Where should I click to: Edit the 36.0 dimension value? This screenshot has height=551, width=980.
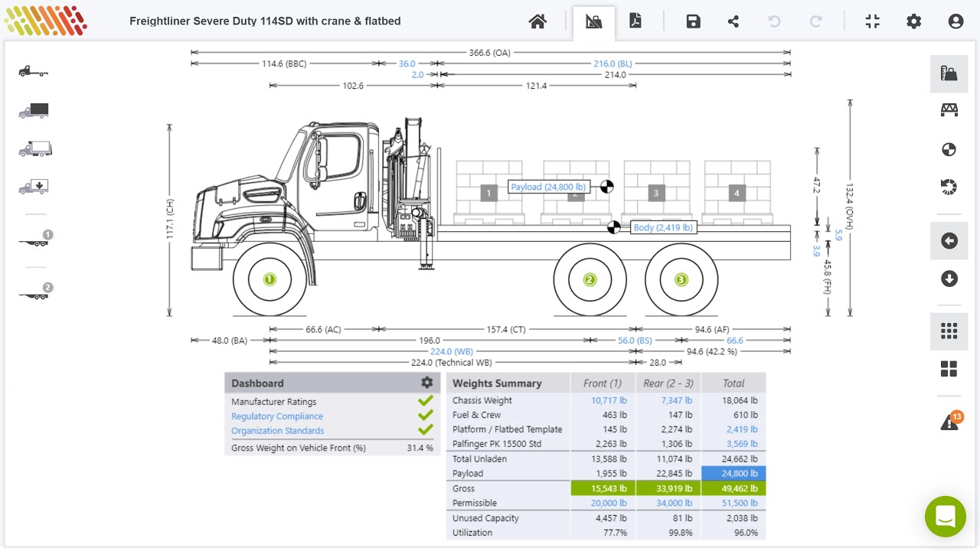(x=407, y=64)
